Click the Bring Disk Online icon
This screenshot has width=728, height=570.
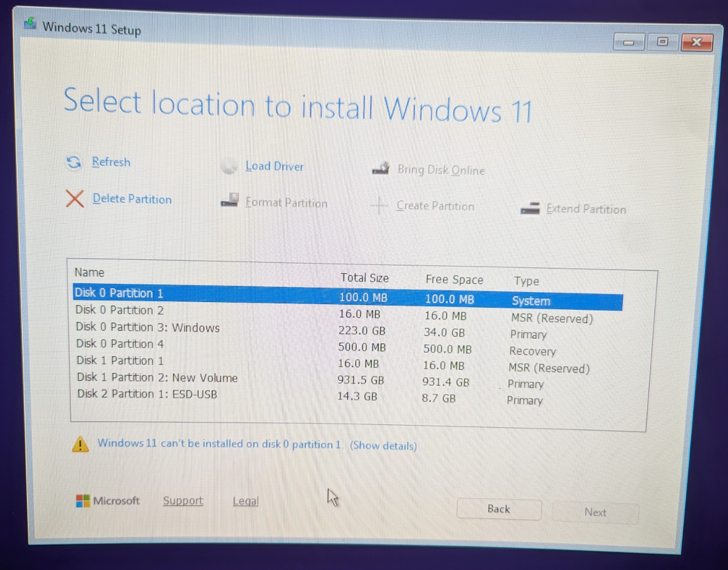[380, 168]
